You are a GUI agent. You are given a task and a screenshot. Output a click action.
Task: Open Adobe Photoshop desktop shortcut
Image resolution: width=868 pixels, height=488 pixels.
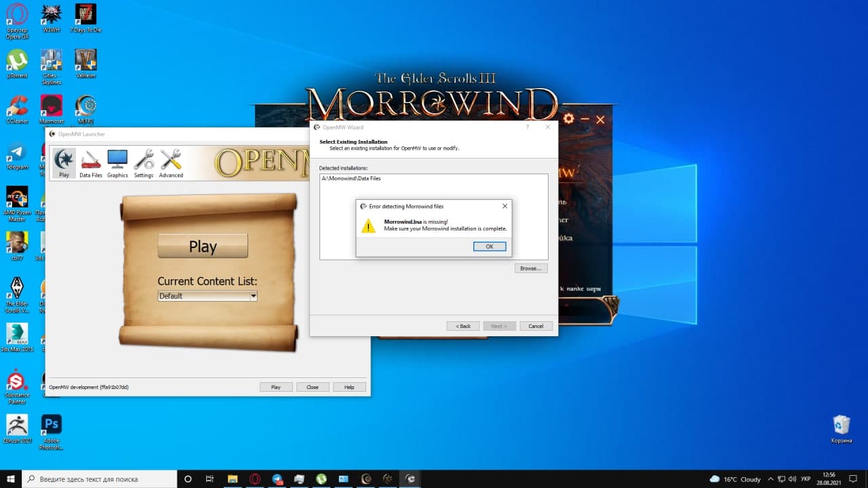(x=52, y=432)
